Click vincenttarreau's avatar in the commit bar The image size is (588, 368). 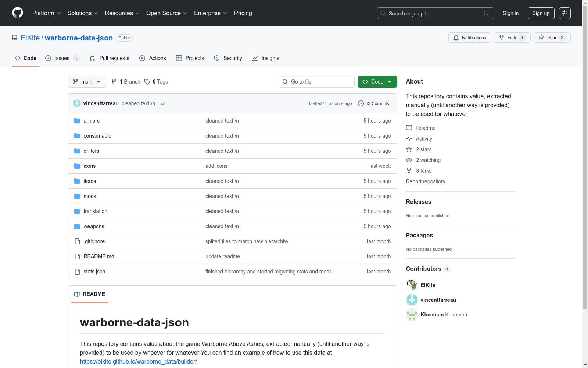point(77,103)
